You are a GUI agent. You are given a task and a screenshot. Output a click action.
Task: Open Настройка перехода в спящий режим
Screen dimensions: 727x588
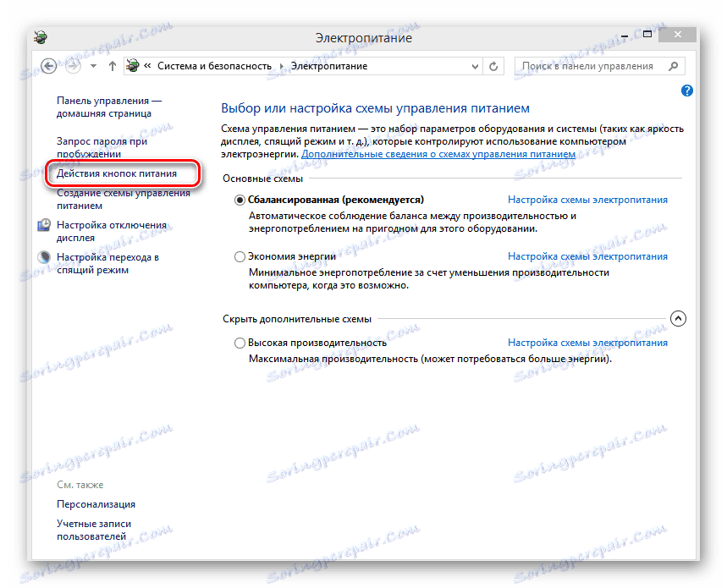point(107,264)
